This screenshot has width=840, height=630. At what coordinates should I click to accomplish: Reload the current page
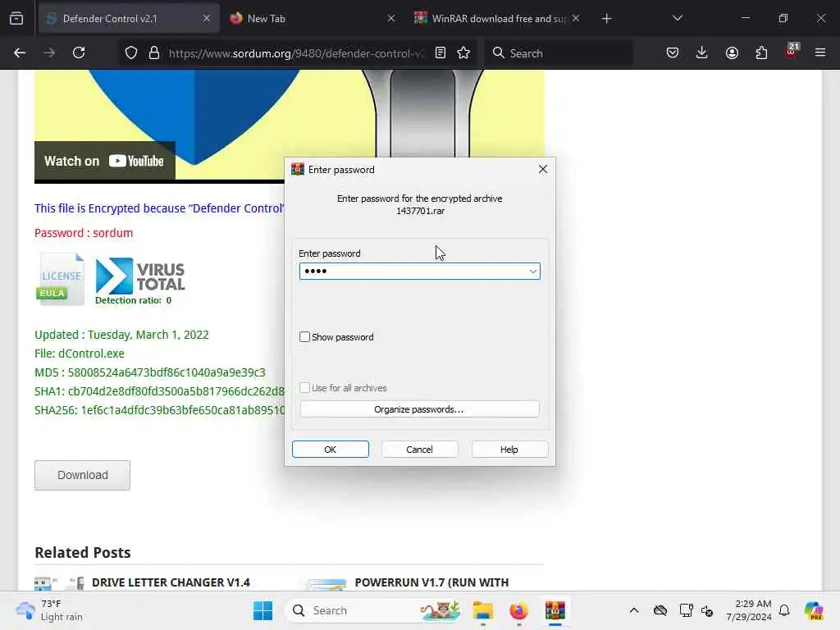click(x=79, y=52)
